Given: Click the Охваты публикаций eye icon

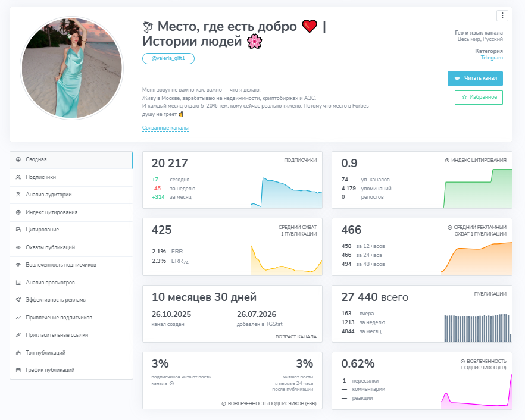Looking at the screenshot, I should (x=18, y=247).
